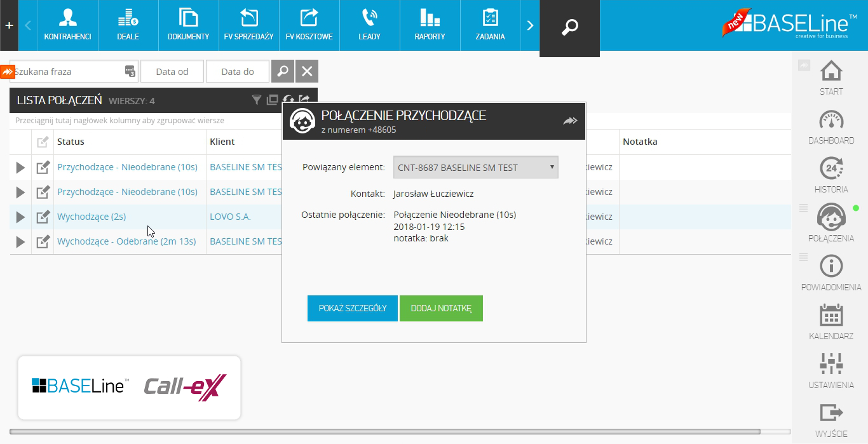Open the Deale module
The height and width of the screenshot is (444, 868).
(x=128, y=25)
